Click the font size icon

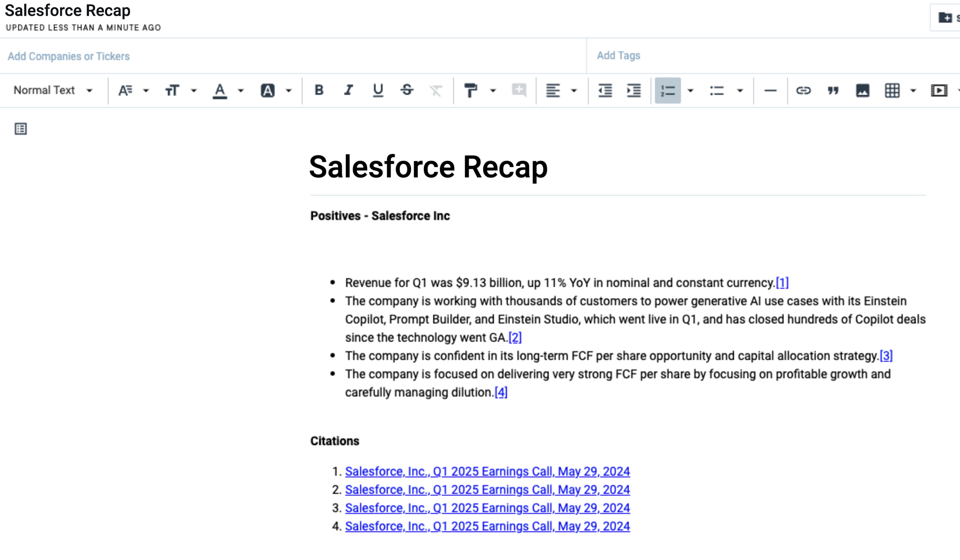click(172, 91)
